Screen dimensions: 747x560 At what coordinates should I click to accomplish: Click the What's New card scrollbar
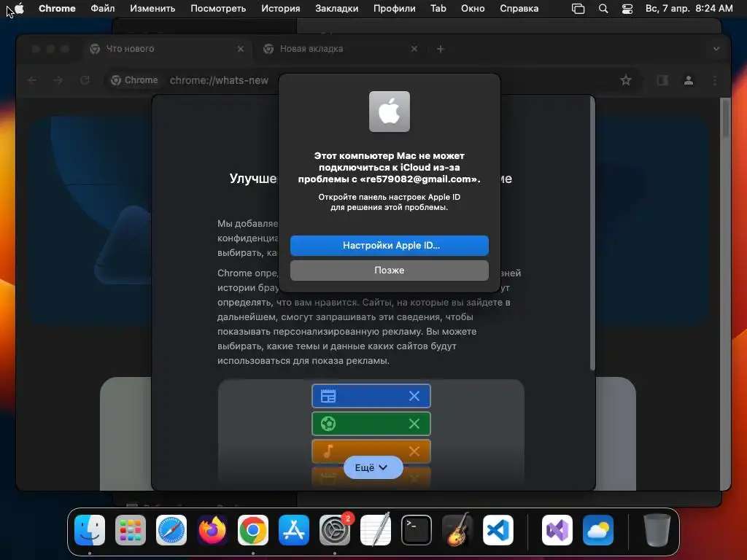(x=592, y=233)
